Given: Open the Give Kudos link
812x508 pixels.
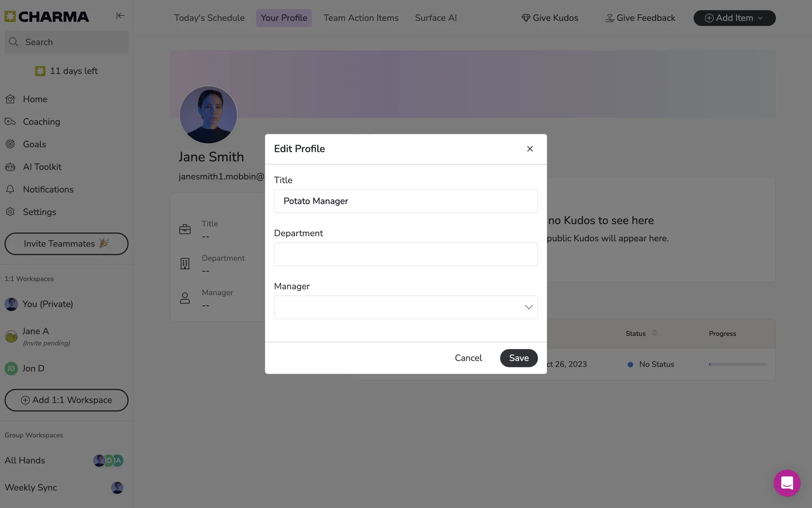Looking at the screenshot, I should (550, 18).
